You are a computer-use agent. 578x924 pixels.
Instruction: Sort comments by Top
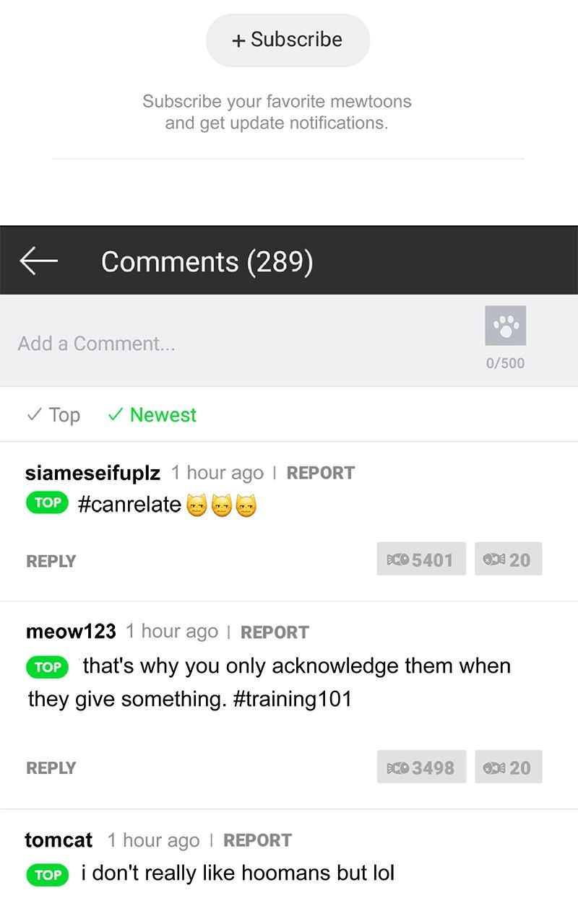pyautogui.click(x=53, y=415)
